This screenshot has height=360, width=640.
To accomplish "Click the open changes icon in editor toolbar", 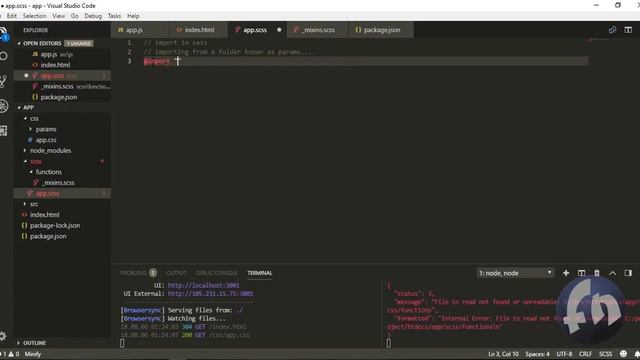I will click(613, 30).
